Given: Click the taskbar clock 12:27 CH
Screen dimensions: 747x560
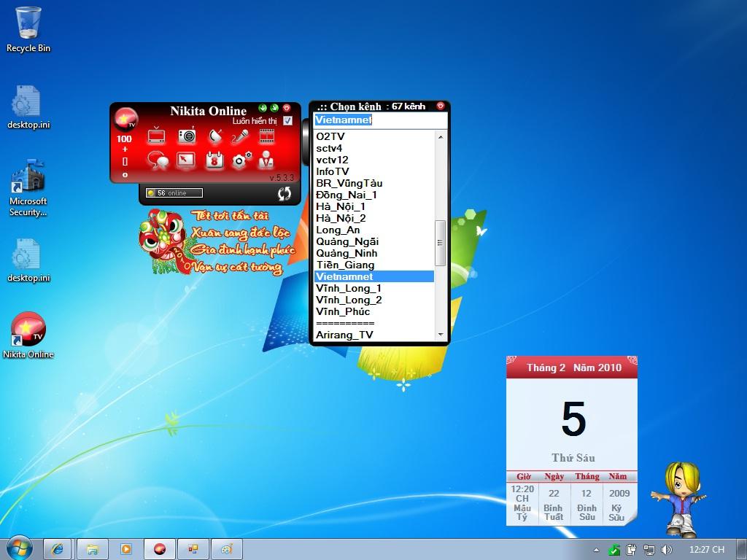Looking at the screenshot, I should click(x=706, y=550).
